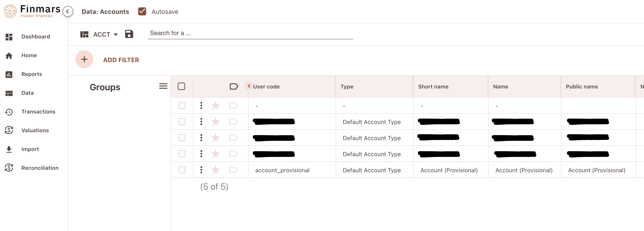Viewport: 644px width, 231px height.
Task: Open three-dot menu of the dash row
Action: (201, 105)
